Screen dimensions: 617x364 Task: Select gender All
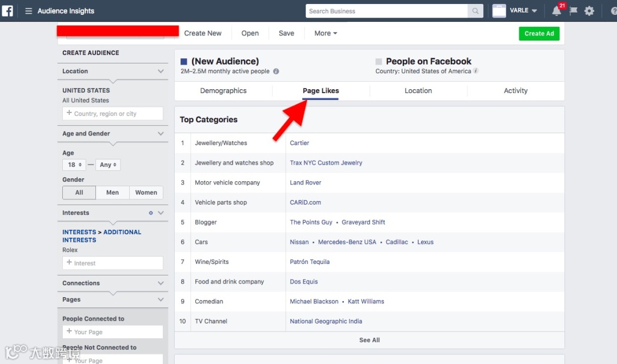coord(79,193)
